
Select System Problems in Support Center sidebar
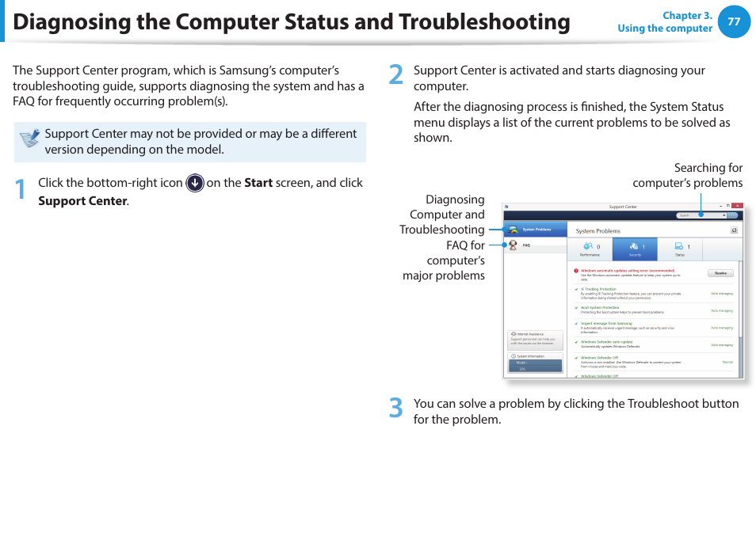[x=535, y=230]
